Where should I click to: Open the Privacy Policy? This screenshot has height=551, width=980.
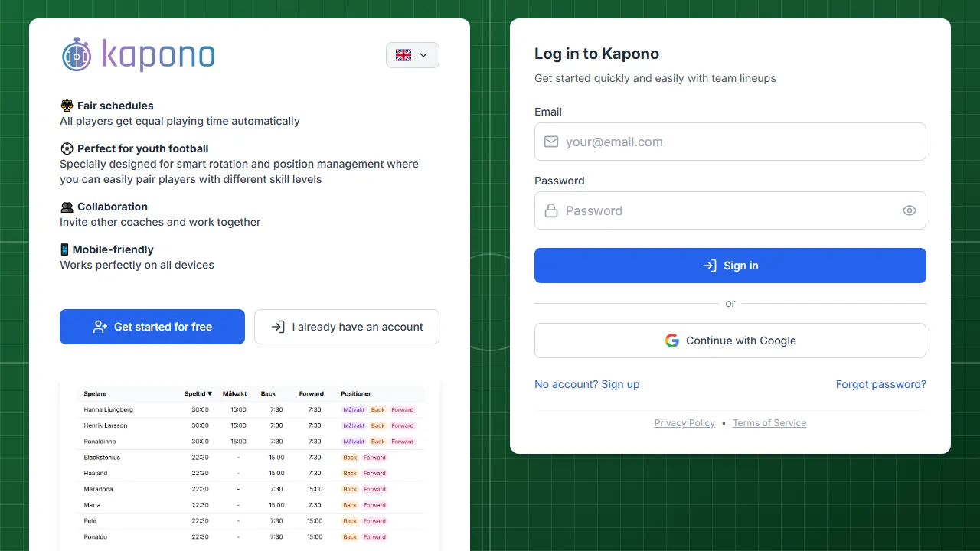[684, 423]
